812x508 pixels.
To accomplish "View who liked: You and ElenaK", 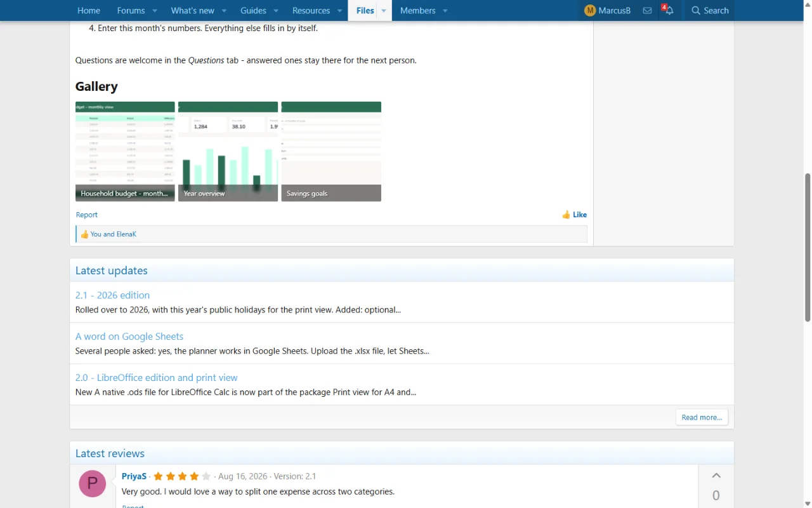I will click(x=114, y=234).
